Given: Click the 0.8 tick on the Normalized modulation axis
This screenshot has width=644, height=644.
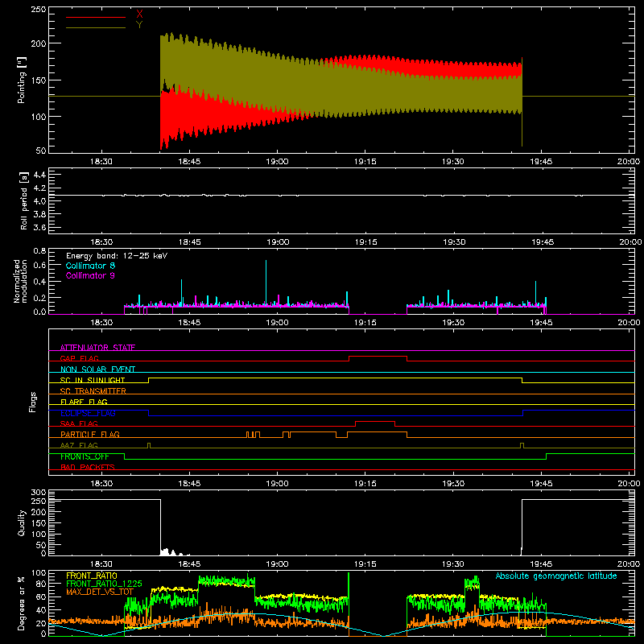Looking at the screenshot, I should coord(39,250).
